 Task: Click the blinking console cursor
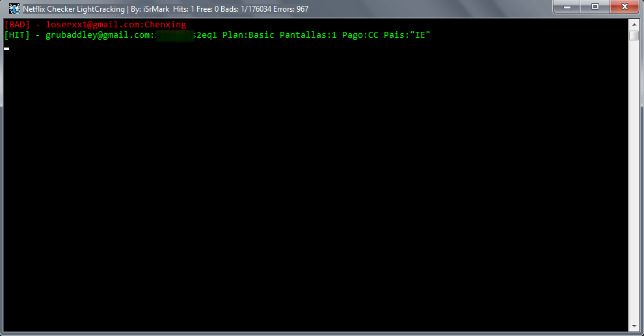point(7,49)
